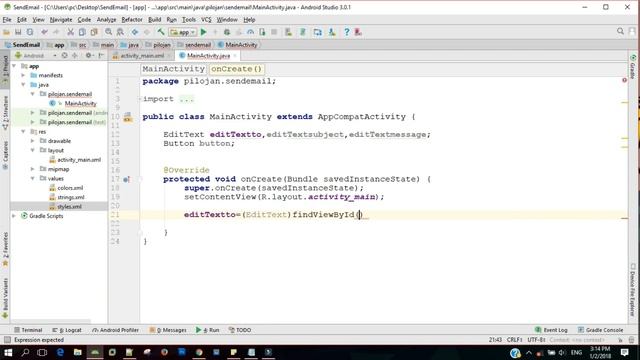Open the Event Log panel

click(x=551, y=330)
